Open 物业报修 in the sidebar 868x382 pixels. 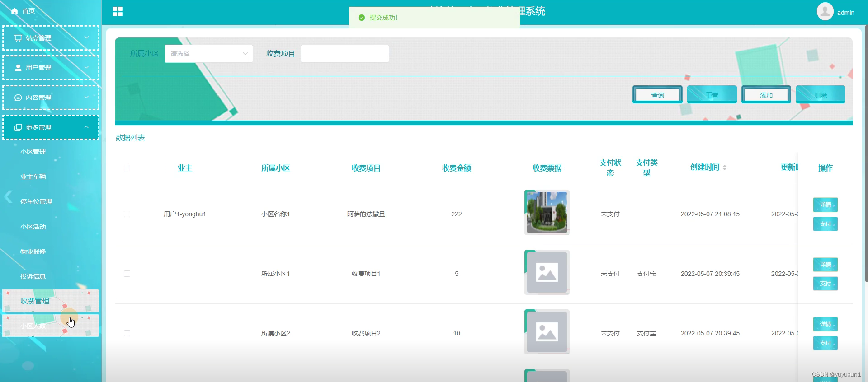point(33,252)
